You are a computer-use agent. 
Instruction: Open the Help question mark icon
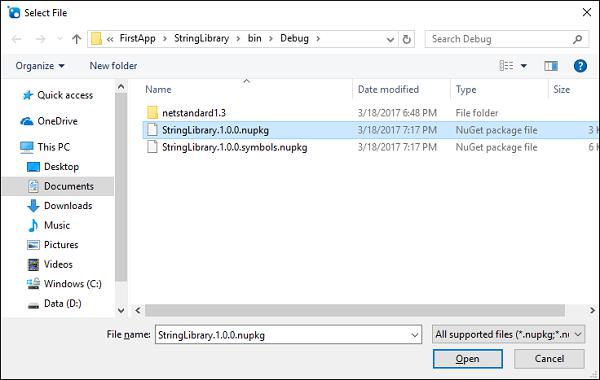click(x=580, y=66)
